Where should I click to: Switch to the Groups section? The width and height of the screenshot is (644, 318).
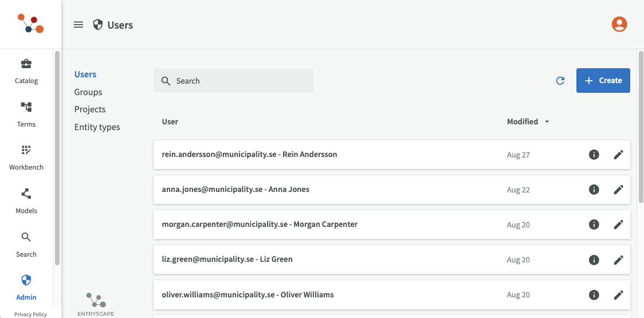click(88, 92)
